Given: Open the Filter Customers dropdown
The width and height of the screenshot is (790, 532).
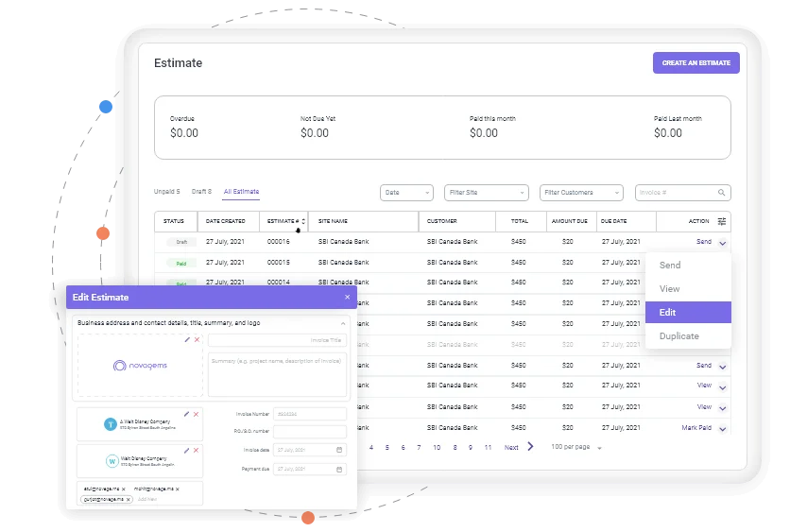Looking at the screenshot, I should [581, 193].
